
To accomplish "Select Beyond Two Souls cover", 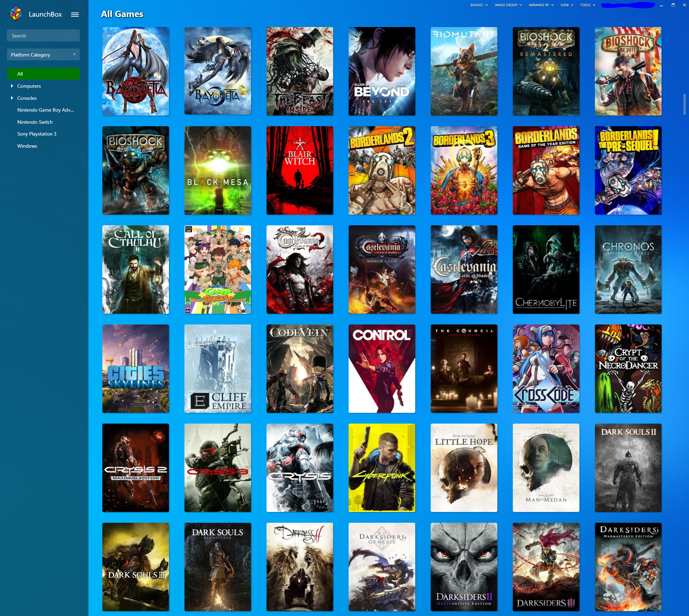I will click(x=382, y=71).
